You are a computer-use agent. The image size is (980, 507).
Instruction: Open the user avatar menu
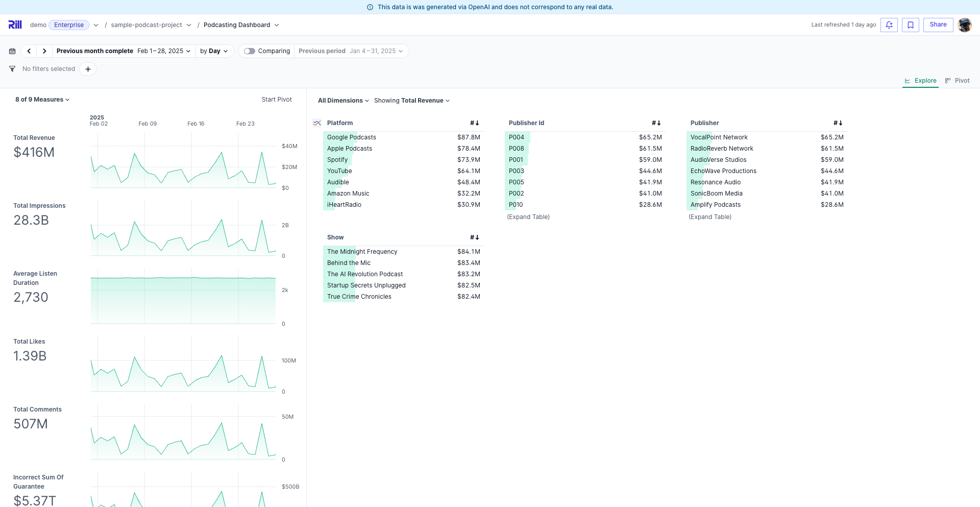[964, 25]
